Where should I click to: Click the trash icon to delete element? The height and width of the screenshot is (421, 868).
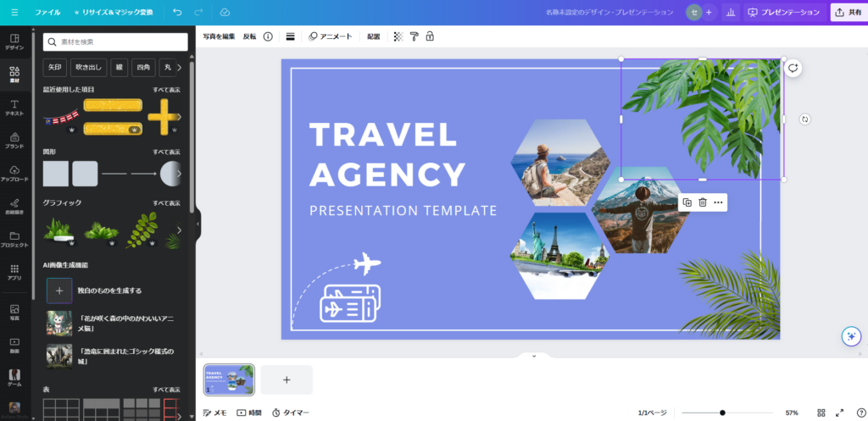pyautogui.click(x=703, y=202)
